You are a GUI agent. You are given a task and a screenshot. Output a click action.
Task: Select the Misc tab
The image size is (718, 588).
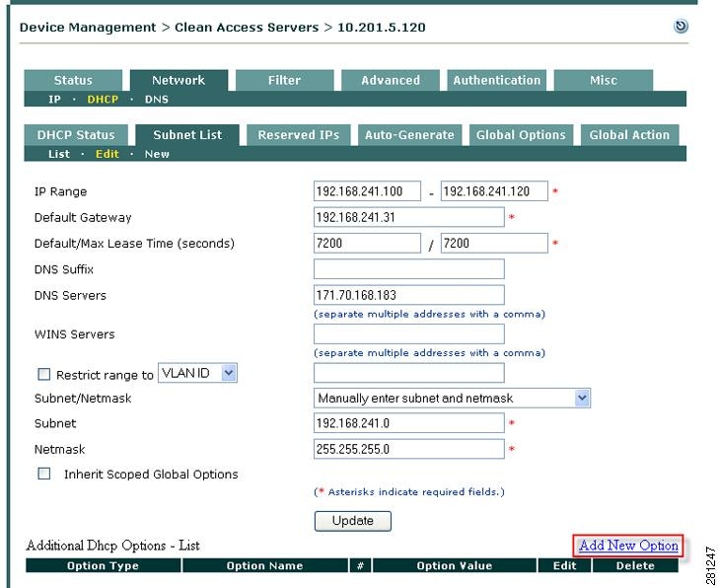pos(604,80)
